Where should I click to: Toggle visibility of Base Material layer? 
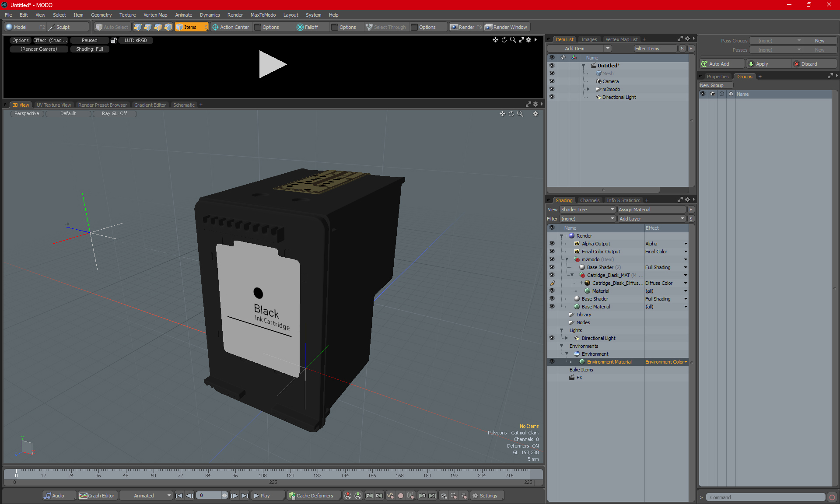point(552,307)
